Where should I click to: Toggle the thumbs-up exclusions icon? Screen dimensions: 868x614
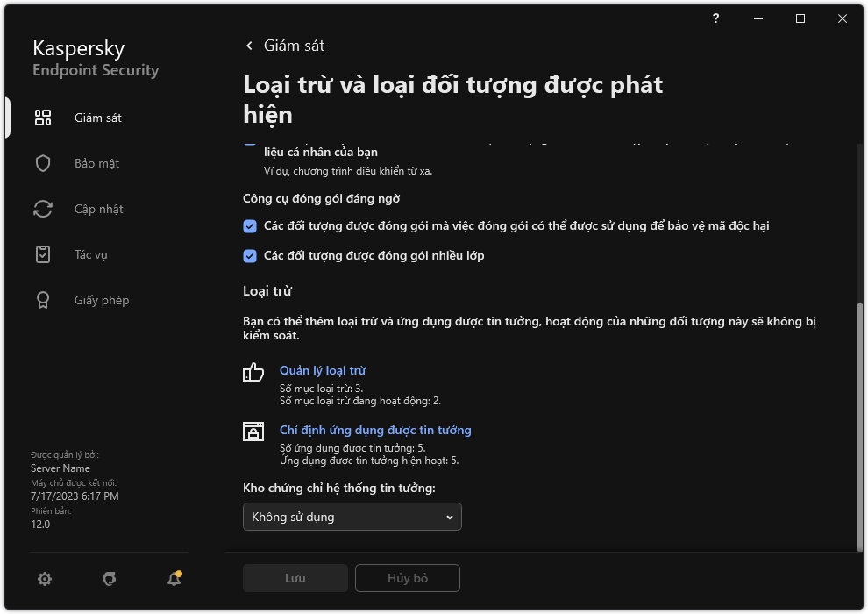click(x=253, y=372)
